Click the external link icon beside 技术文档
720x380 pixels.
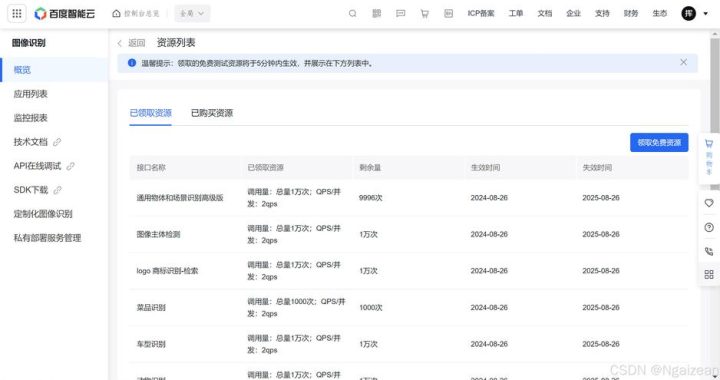[57, 142]
